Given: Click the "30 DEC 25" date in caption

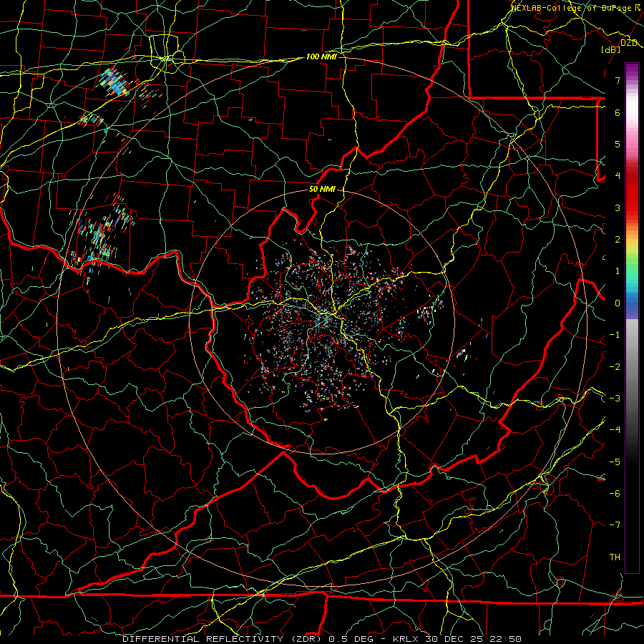Looking at the screenshot, I should pyautogui.click(x=454, y=639).
